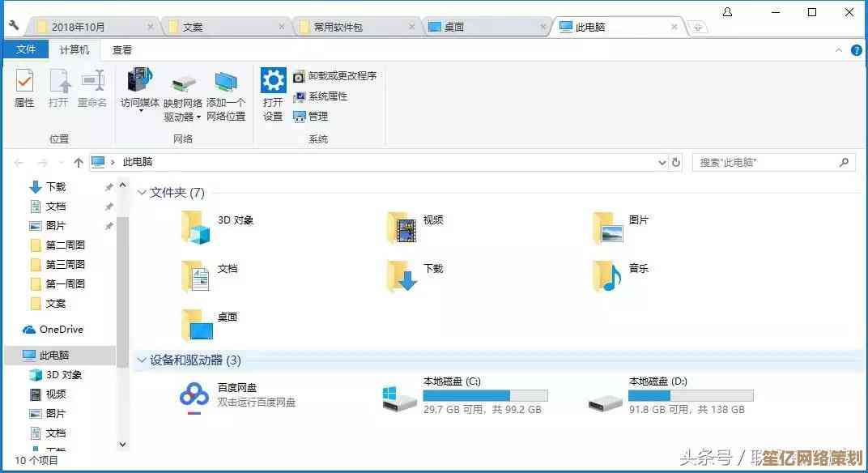
Task: Open the Baidu Netdisk (百度网盘) icon
Action: click(194, 397)
